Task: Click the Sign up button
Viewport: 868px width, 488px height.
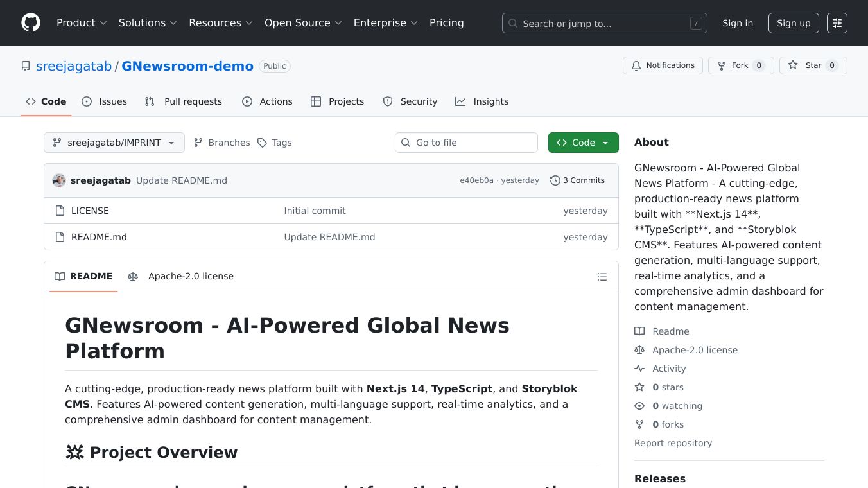Action: 793,23
